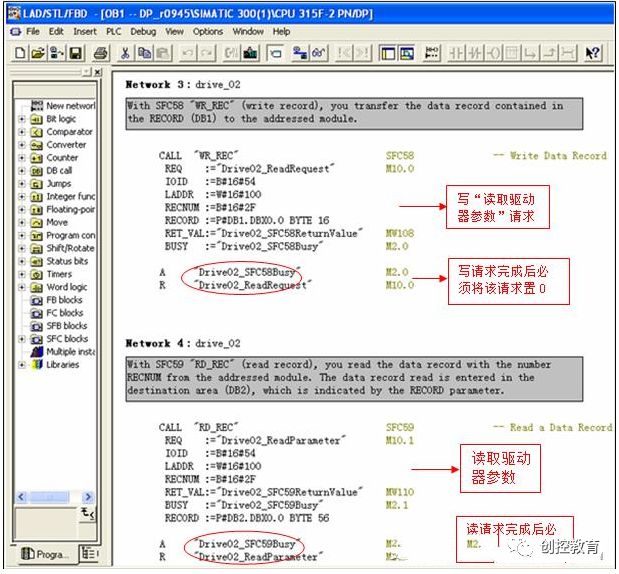Open the PLC menu
This screenshot has height=574, width=619.
pos(114,32)
